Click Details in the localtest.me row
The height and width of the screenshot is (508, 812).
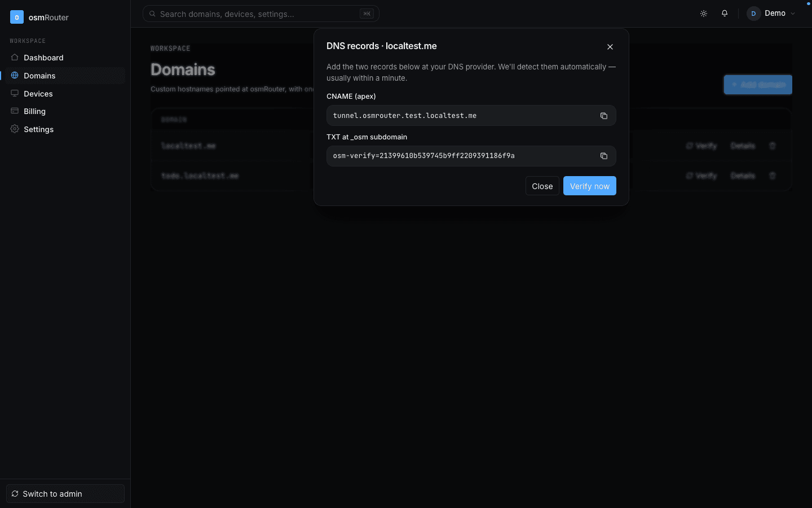743,146
